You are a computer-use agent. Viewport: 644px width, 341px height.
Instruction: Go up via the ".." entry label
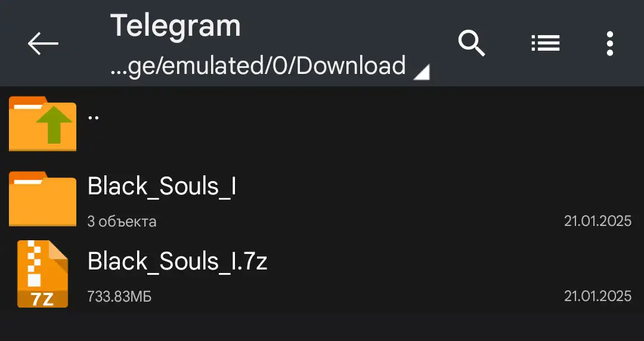pyautogui.click(x=94, y=116)
